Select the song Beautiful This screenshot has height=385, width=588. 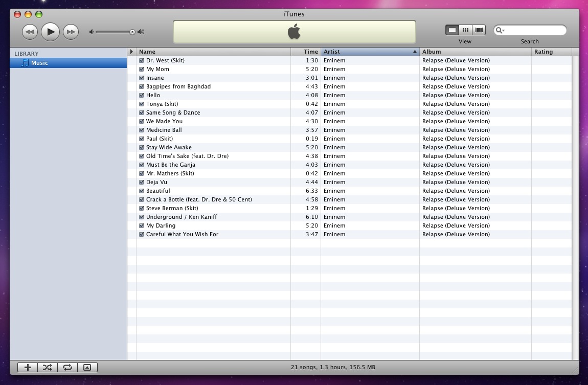[x=158, y=191]
